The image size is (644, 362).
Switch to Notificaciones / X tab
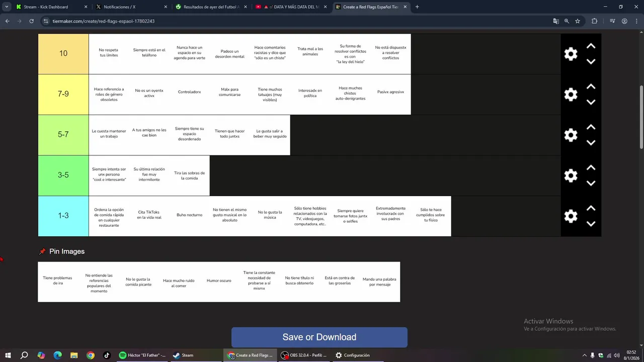coord(131,7)
